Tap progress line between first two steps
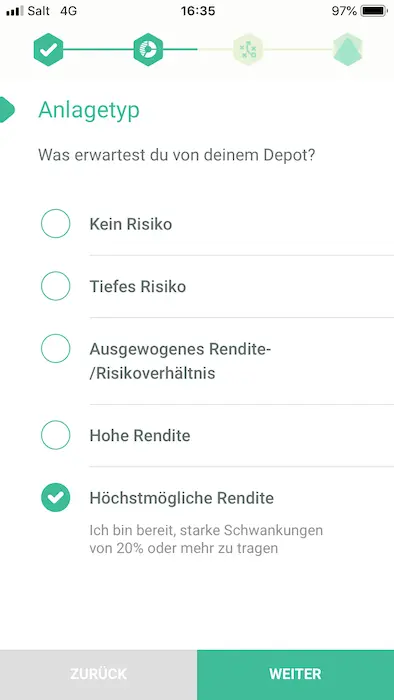Image resolution: width=394 pixels, height=700 pixels. tap(98, 50)
